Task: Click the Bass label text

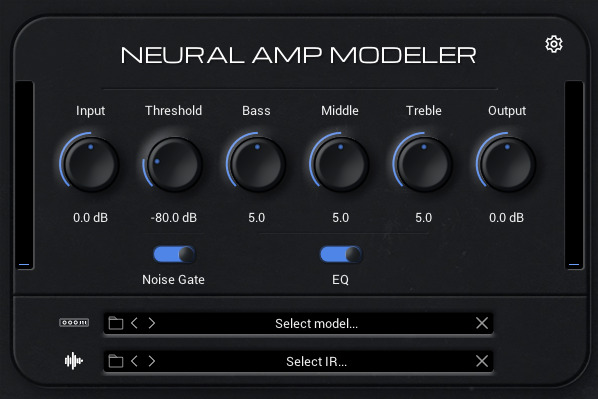Action: coord(256,111)
